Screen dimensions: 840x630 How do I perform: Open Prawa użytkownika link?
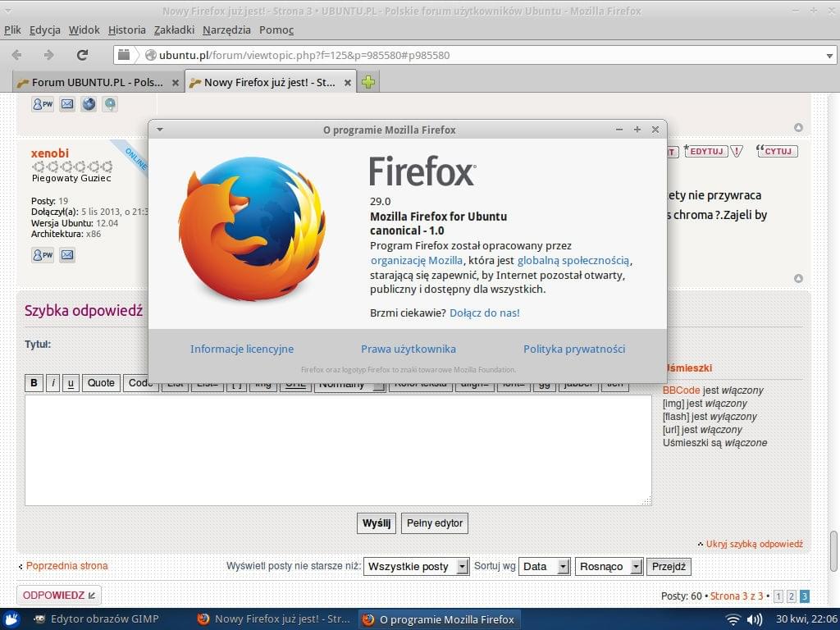tap(409, 349)
